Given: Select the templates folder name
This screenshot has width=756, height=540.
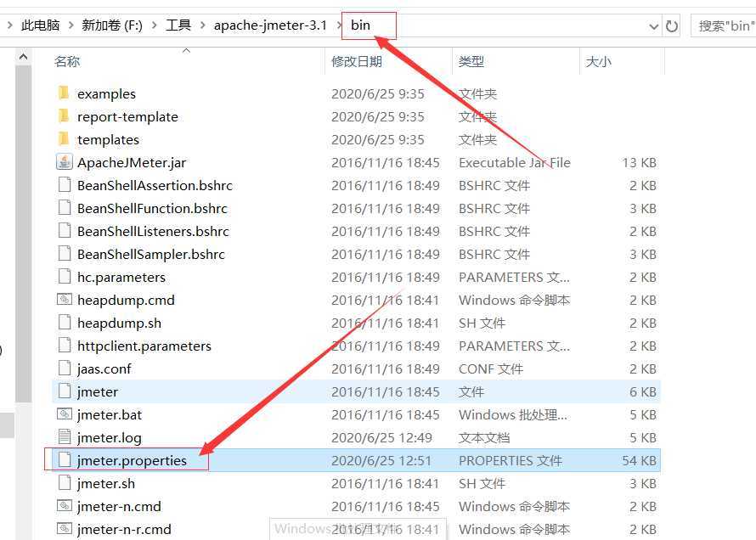Looking at the screenshot, I should pyautogui.click(x=108, y=140).
